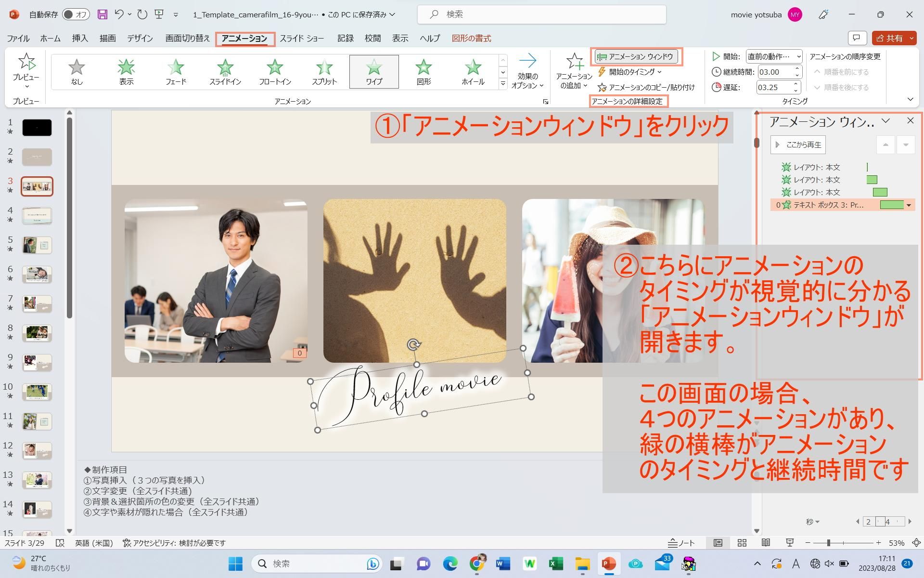
Task: Open the comments icon near Share
Action: click(x=857, y=38)
